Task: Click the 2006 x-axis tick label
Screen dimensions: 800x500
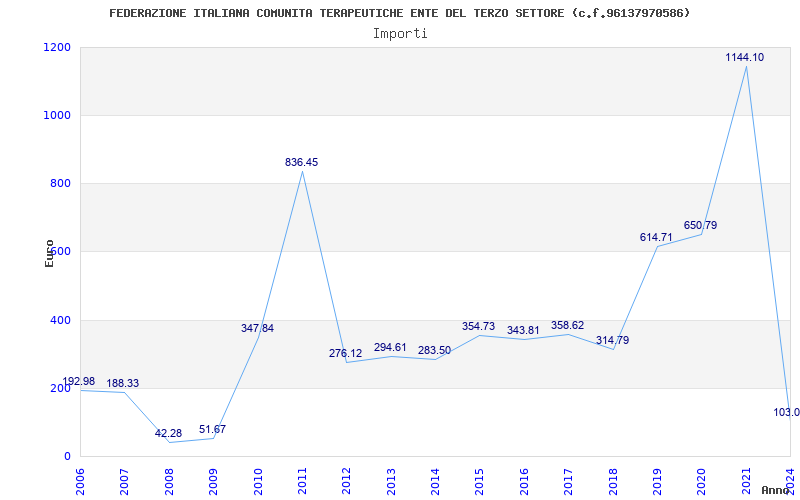Action: (80, 481)
